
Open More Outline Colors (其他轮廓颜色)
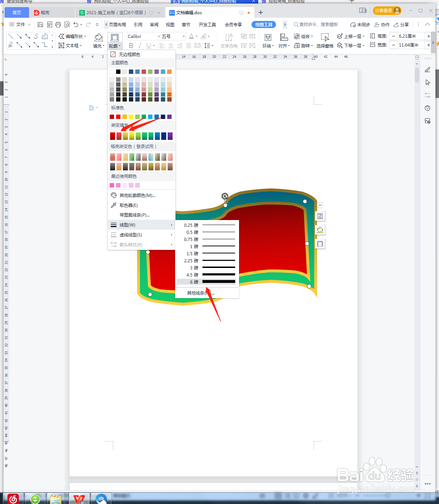141,195
